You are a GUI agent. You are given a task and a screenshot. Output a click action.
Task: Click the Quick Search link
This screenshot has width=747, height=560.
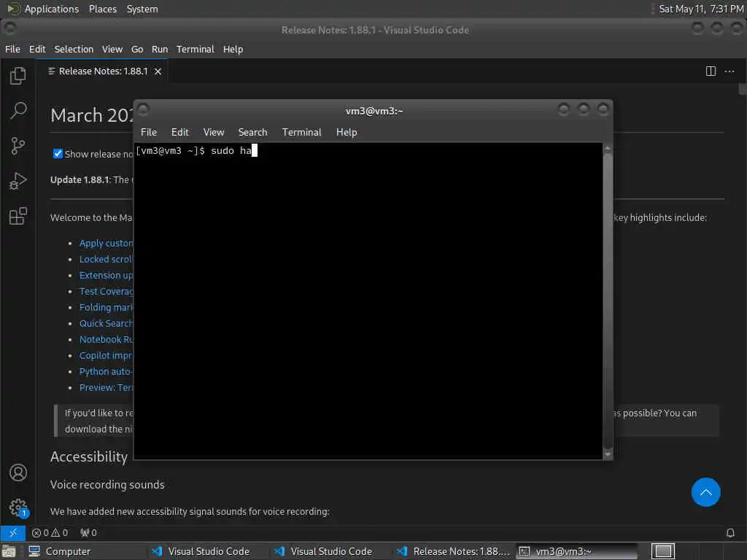click(x=106, y=323)
